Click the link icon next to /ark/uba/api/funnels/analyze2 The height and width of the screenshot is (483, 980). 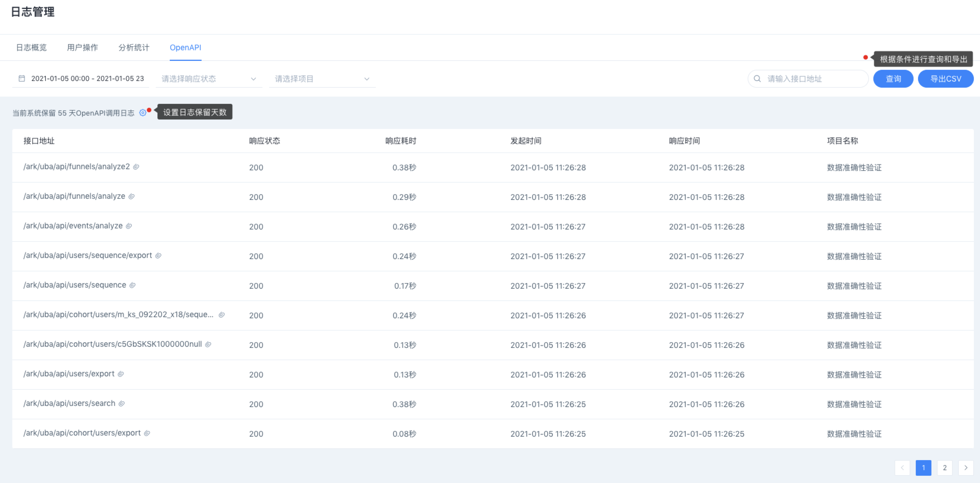(136, 167)
